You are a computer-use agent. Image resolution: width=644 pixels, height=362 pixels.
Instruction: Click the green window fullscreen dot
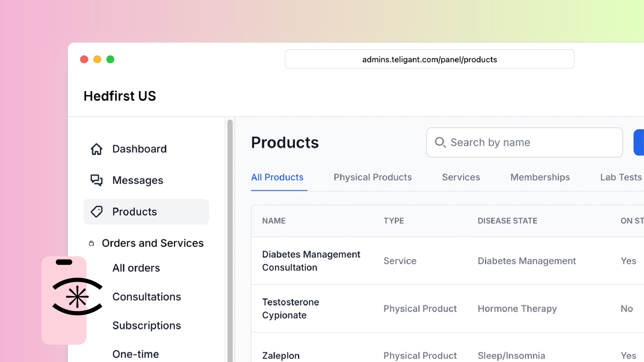pyautogui.click(x=110, y=59)
